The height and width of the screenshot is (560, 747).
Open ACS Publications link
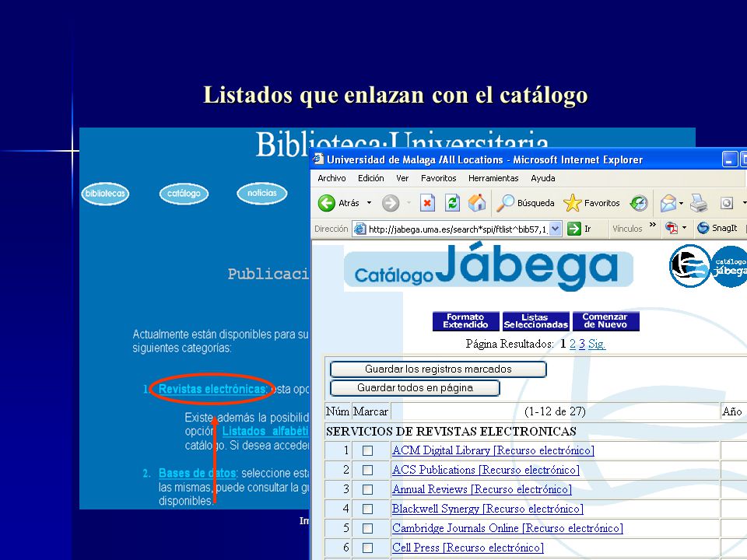486,470
